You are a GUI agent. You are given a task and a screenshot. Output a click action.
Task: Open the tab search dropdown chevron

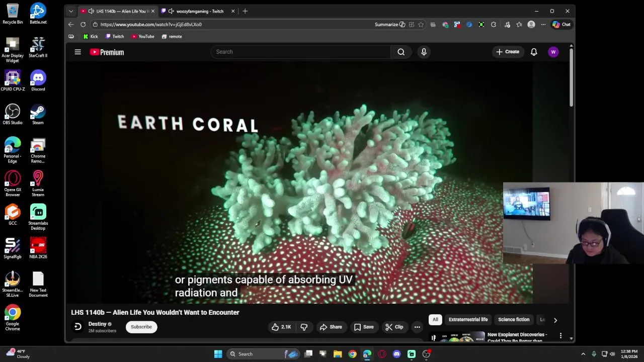71,11
